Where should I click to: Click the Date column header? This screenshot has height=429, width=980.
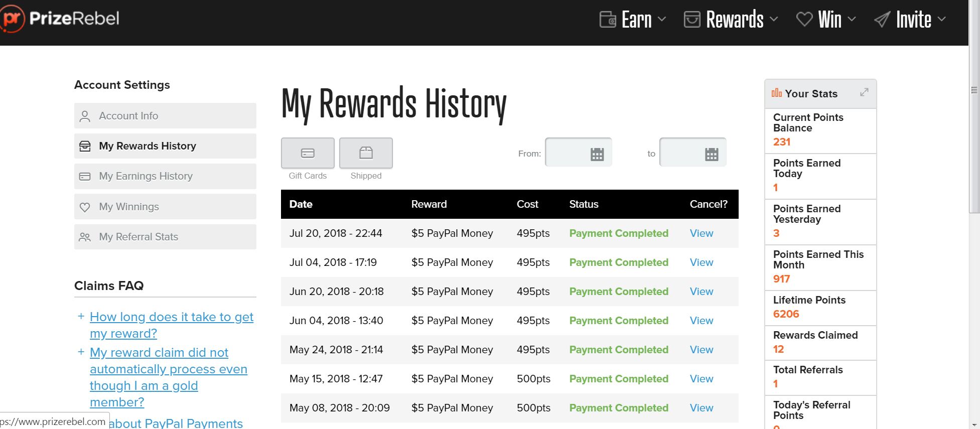pos(301,204)
